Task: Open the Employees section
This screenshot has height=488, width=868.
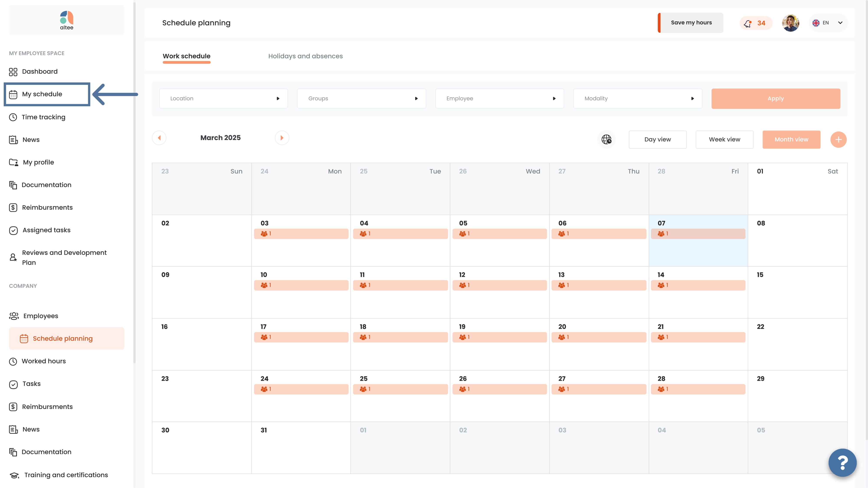Action: pyautogui.click(x=33, y=316)
